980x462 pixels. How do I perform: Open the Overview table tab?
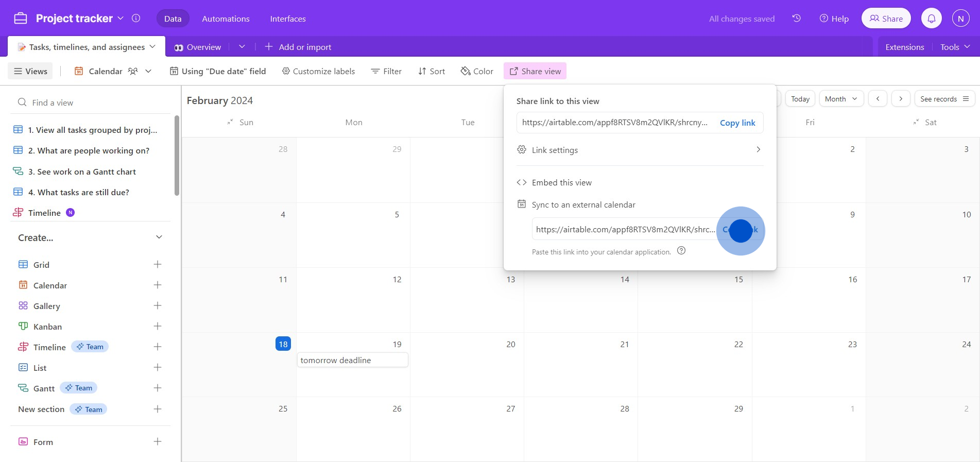click(198, 47)
